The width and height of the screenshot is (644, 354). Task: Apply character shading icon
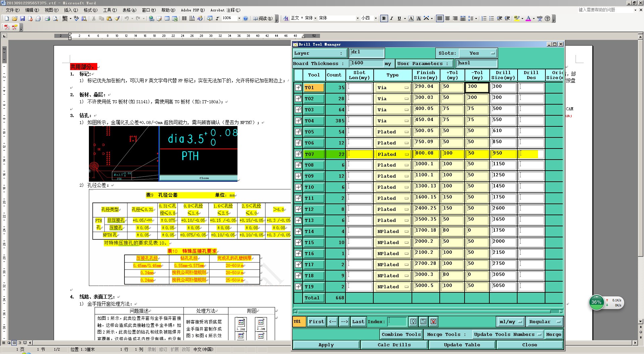click(x=419, y=18)
